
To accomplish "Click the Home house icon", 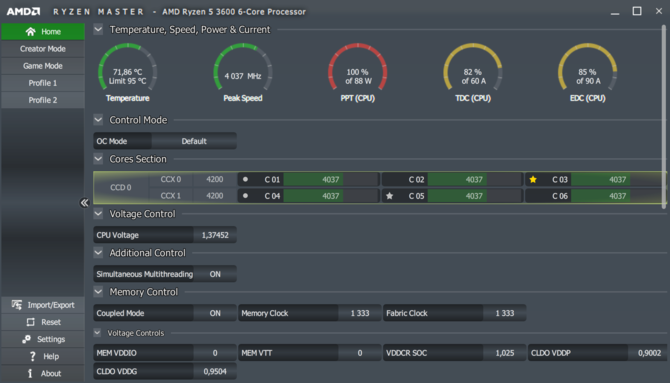I will pyautogui.click(x=30, y=32).
